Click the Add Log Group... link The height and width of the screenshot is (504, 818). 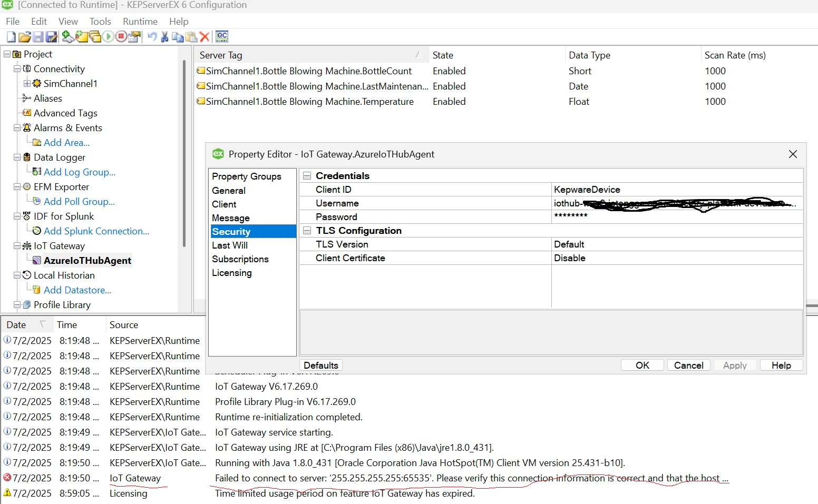(80, 172)
